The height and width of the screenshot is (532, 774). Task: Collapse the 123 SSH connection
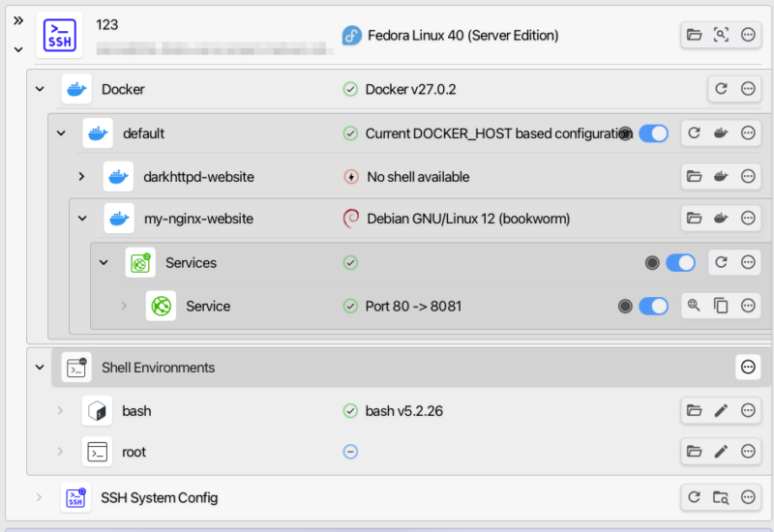[18, 49]
